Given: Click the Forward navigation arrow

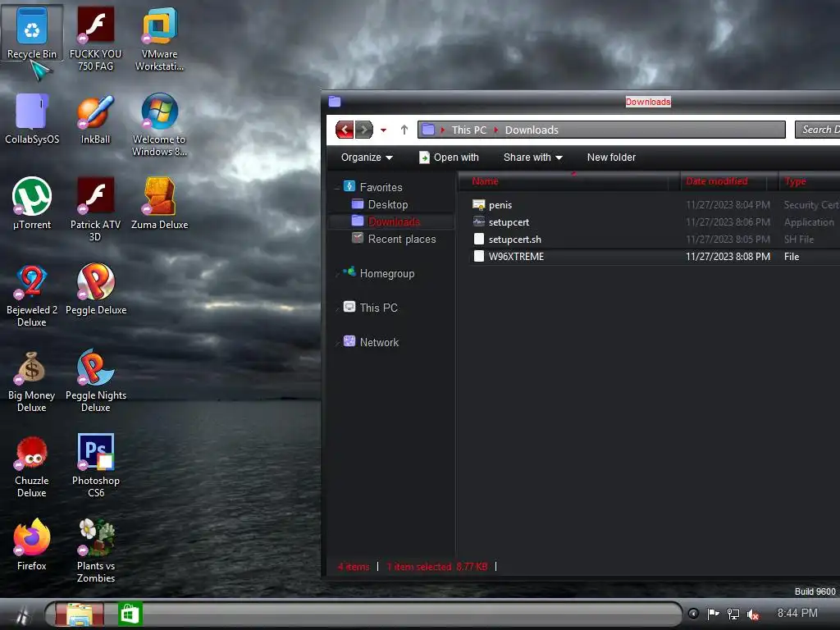Looking at the screenshot, I should click(x=364, y=130).
